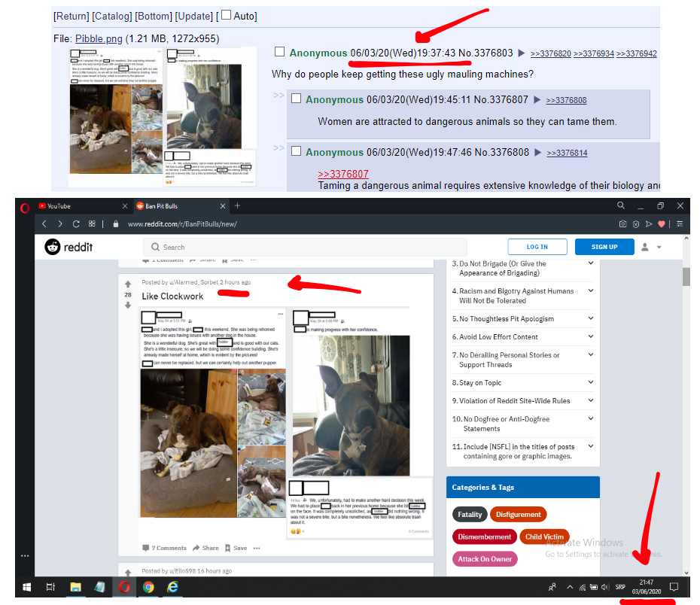Click the page vertical scrollbar thumb
The image size is (700, 605).
686,277
